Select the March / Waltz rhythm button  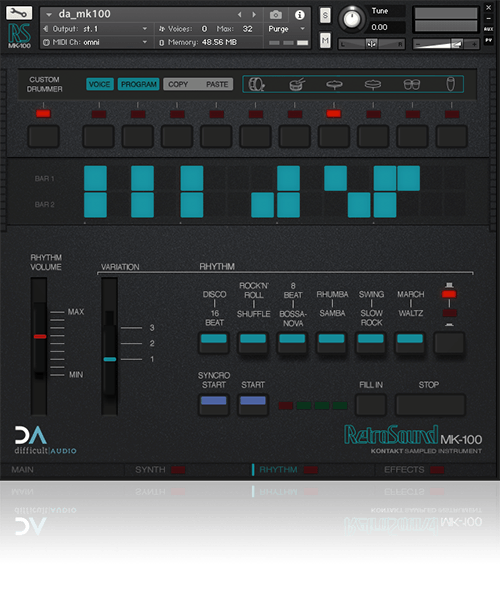coord(410,343)
